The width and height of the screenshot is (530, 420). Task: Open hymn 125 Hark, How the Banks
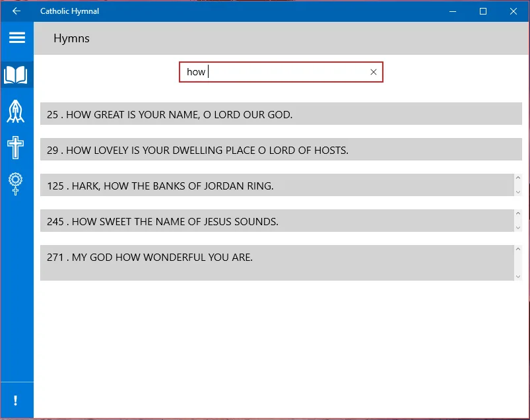(x=277, y=185)
